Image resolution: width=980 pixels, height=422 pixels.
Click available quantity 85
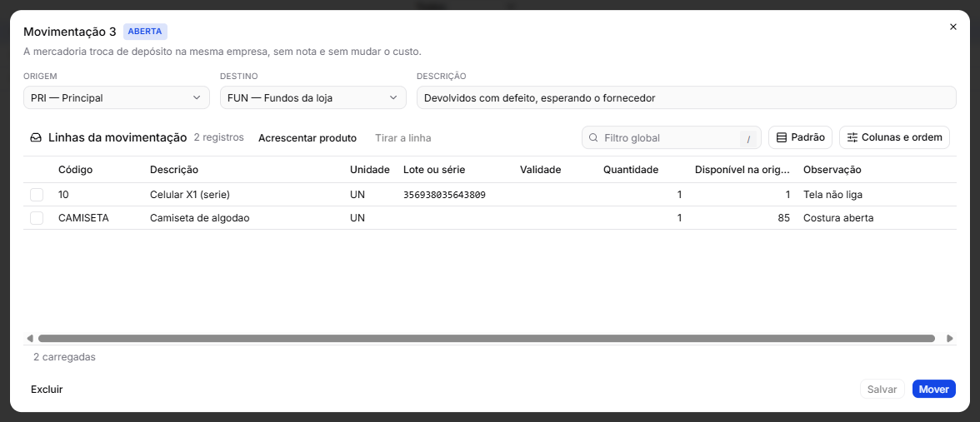783,218
